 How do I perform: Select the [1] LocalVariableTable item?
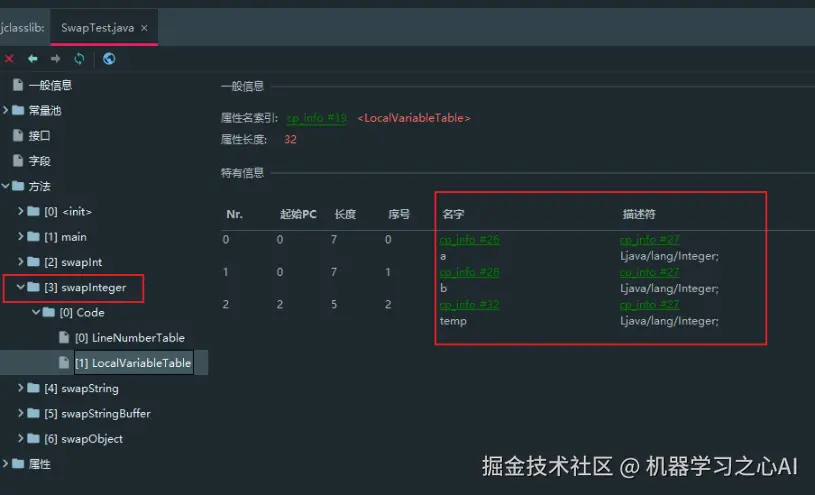133,363
